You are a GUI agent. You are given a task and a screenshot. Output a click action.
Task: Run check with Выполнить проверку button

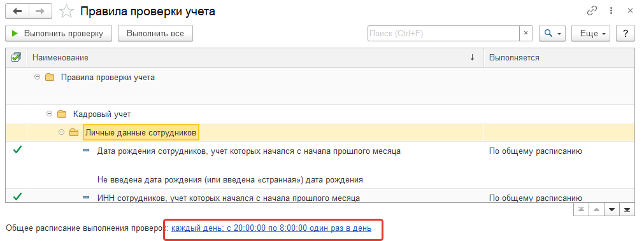coord(59,34)
